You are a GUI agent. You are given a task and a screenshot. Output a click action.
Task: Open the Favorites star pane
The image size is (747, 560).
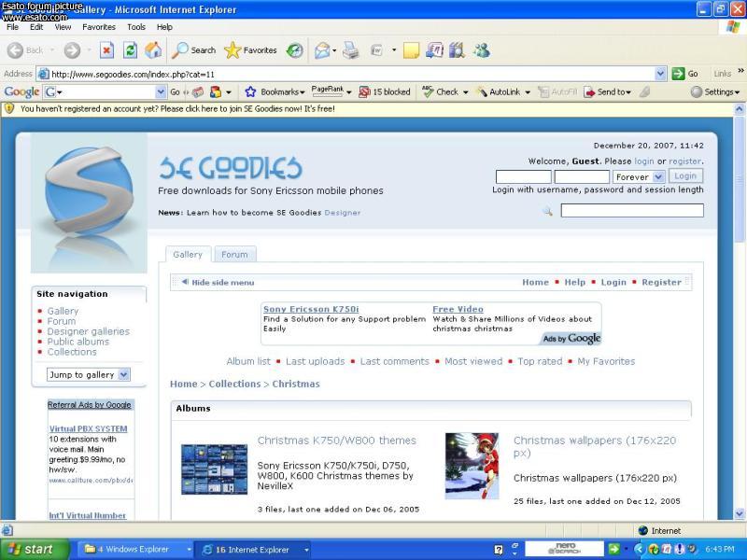point(250,50)
